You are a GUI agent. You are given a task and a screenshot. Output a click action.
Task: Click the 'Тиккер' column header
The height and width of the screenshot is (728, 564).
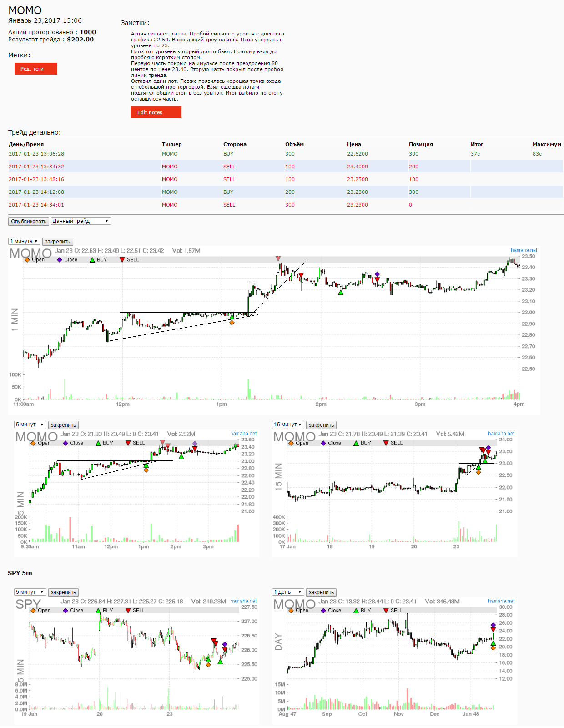click(171, 144)
